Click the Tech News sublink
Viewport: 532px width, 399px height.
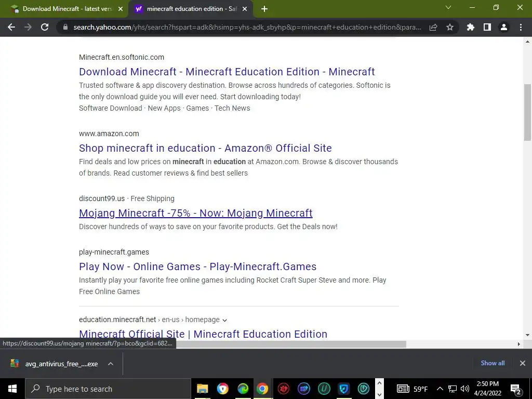coord(232,108)
